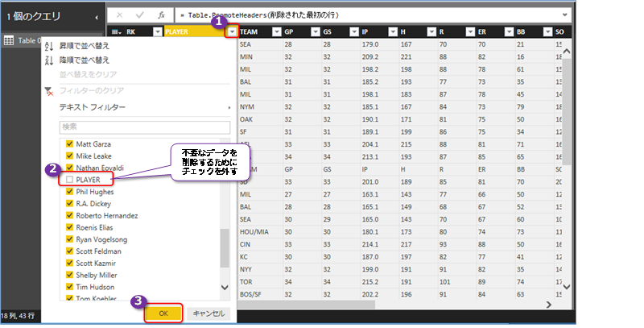644x328 pixels.
Task: Uncheck Tim Hudson checkbox
Action: [x=69, y=287]
